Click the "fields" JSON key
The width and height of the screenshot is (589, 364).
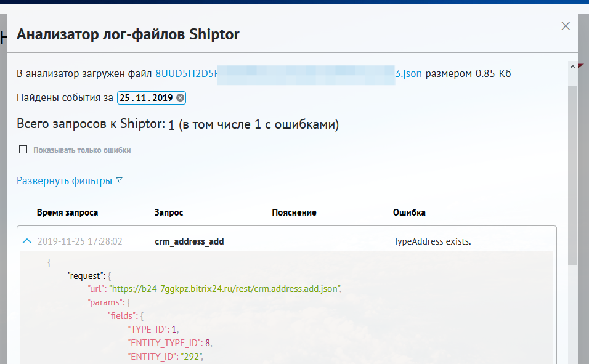point(122,315)
